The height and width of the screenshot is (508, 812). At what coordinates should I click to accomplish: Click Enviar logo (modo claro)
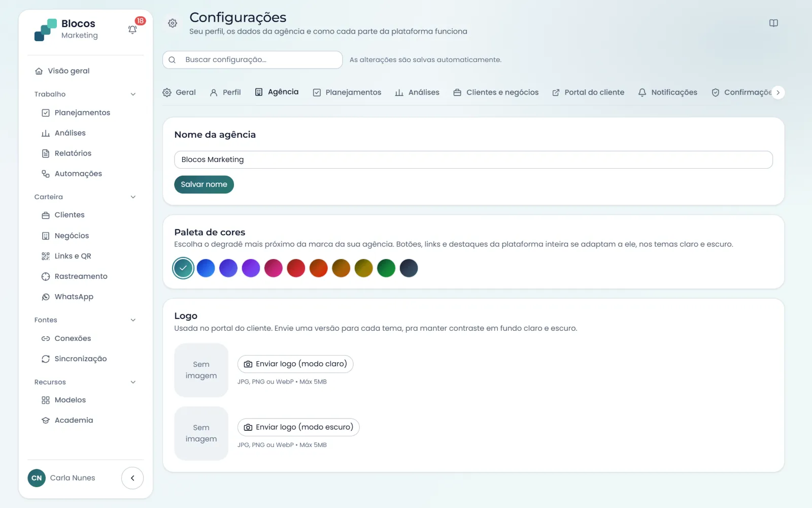coord(295,364)
